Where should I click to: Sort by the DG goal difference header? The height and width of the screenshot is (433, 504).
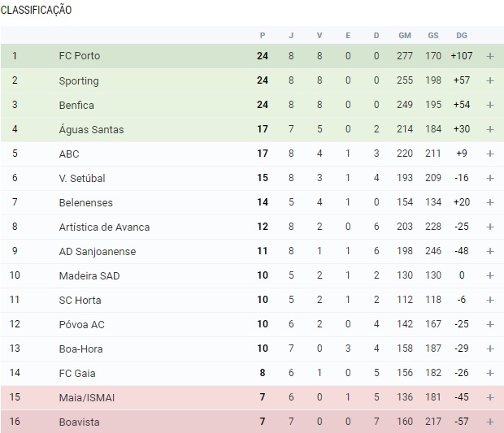click(462, 35)
